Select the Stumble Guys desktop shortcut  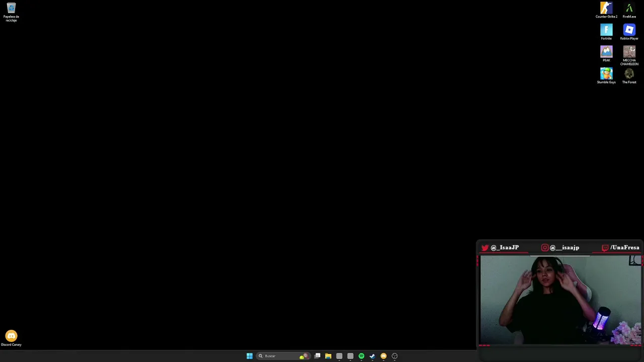click(x=606, y=76)
